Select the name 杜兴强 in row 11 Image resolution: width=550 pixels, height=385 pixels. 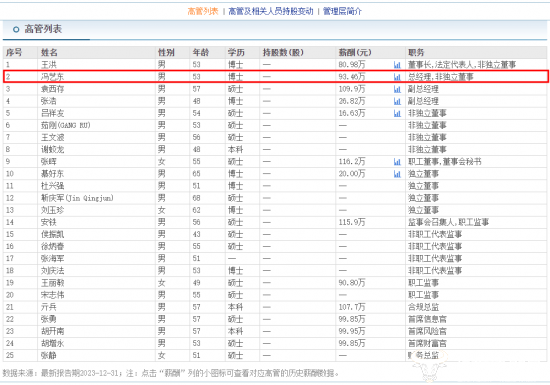coord(53,186)
